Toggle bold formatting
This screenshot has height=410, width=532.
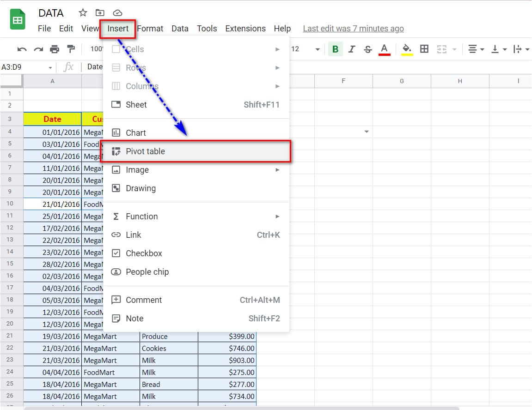coord(335,49)
